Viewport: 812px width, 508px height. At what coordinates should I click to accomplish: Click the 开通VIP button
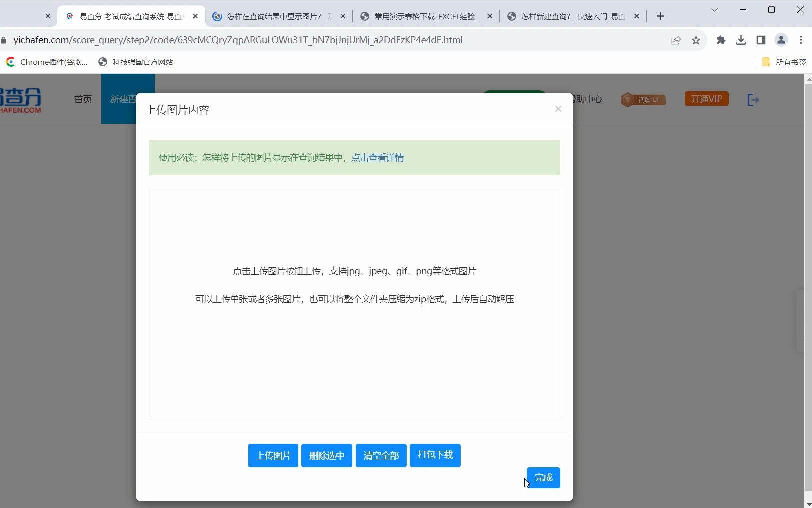(x=706, y=99)
